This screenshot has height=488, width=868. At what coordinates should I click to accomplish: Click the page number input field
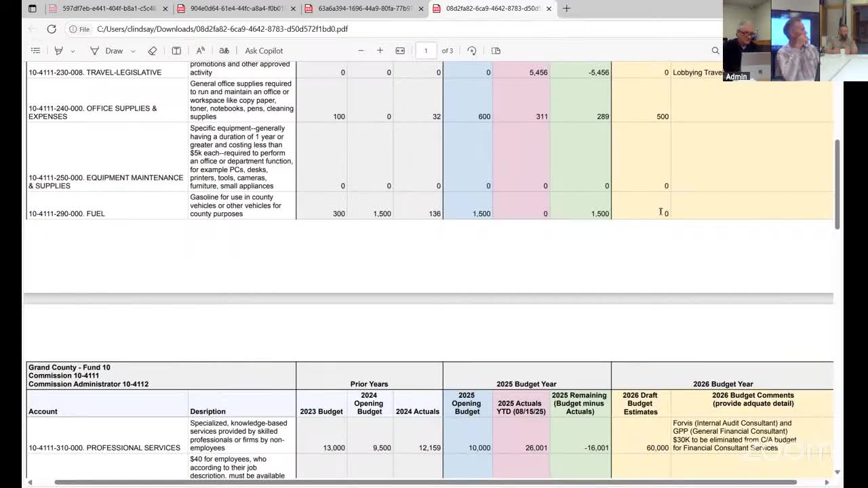coord(426,51)
